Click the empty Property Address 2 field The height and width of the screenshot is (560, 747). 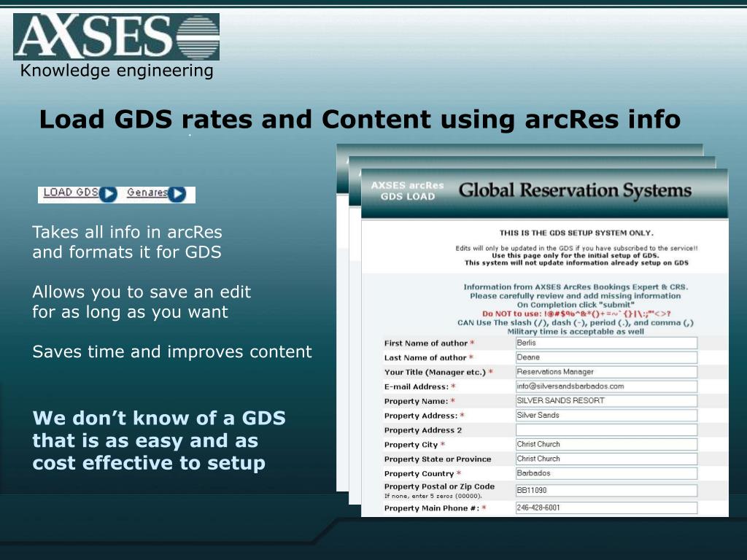pos(606,430)
